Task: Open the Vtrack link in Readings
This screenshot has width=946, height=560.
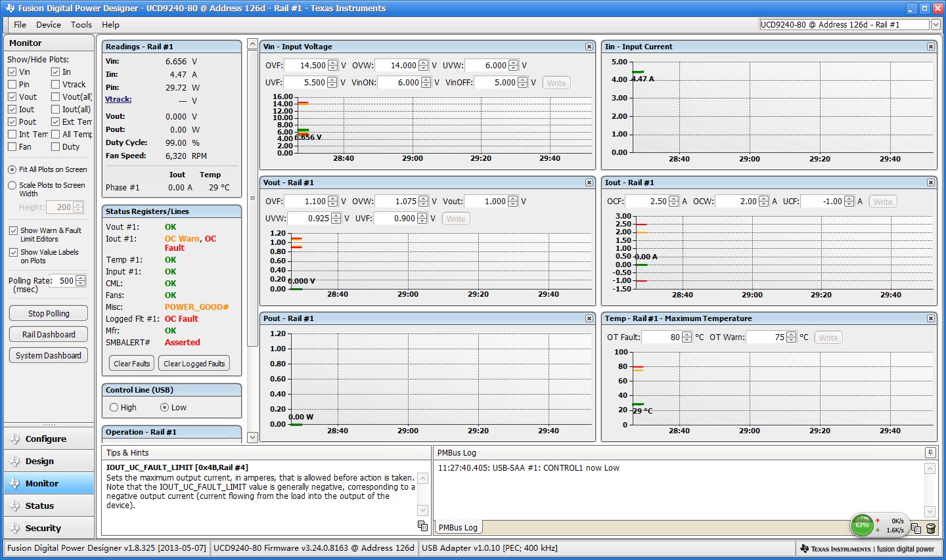Action: tap(118, 100)
